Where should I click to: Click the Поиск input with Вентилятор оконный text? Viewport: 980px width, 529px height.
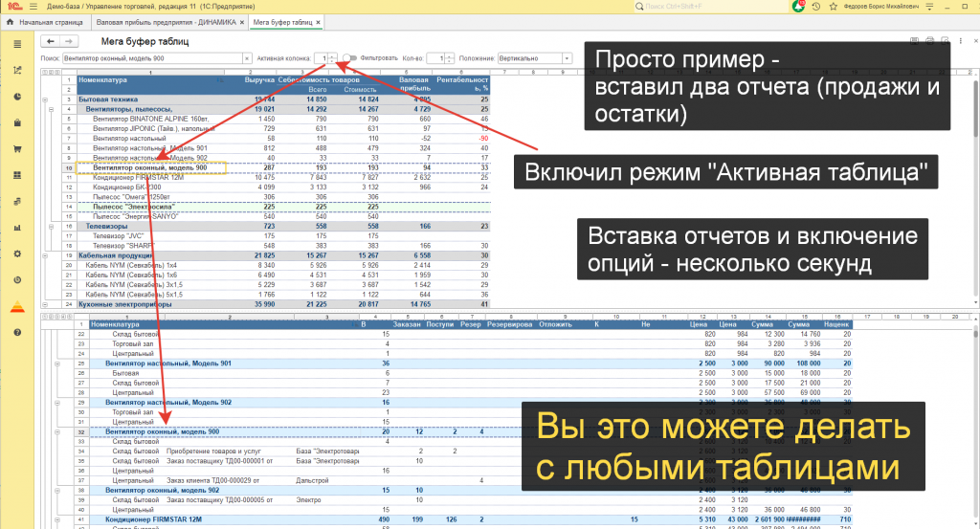click(152, 58)
